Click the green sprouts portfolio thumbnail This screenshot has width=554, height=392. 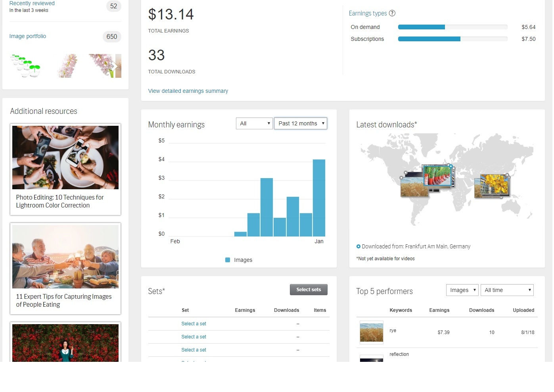pos(25,66)
